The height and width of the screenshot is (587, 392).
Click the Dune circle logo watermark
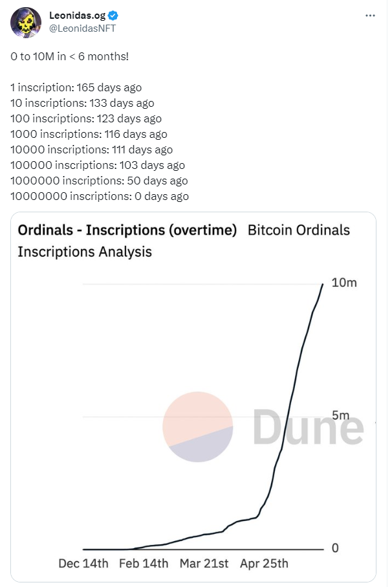point(197,428)
